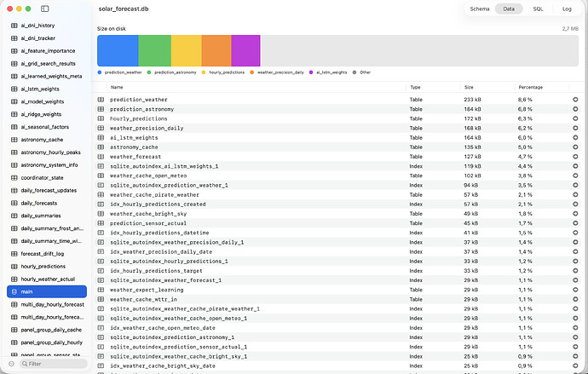Open the Log tab
The height and width of the screenshot is (374, 588).
[x=567, y=9]
